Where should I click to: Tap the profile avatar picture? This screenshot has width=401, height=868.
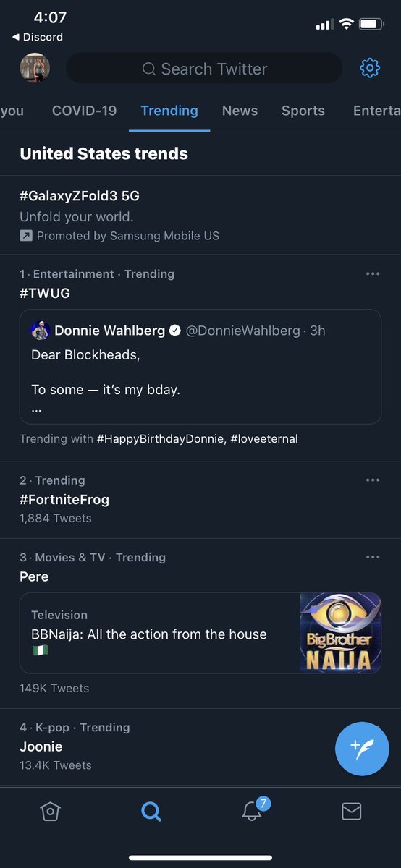[x=35, y=68]
